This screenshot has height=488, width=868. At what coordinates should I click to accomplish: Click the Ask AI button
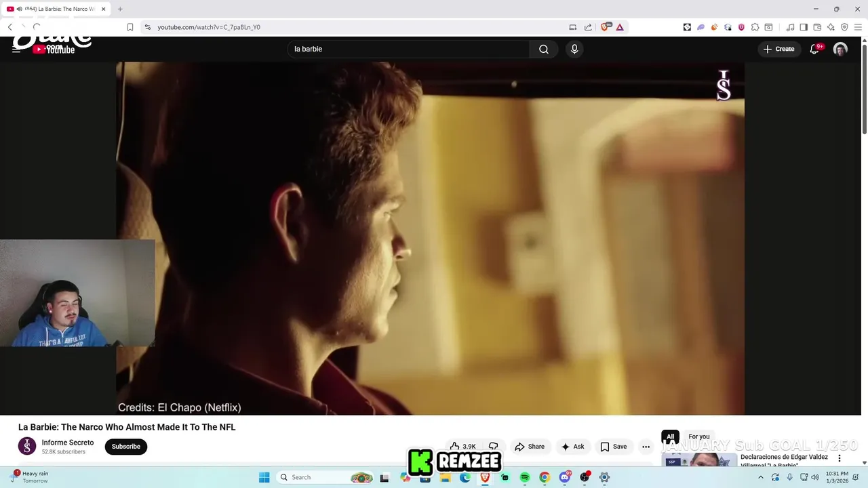[572, 447]
